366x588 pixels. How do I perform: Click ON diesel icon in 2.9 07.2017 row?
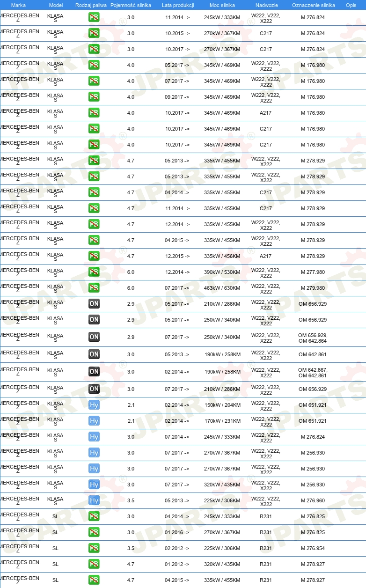[x=94, y=337]
